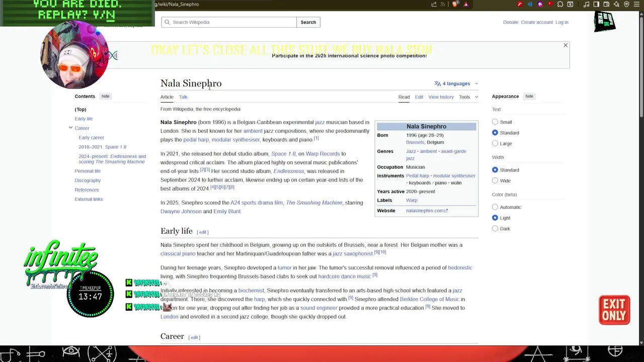Screen dimensions: 644x362
Task: Open the Brave Playlist music-note icon
Action: [587, 4]
